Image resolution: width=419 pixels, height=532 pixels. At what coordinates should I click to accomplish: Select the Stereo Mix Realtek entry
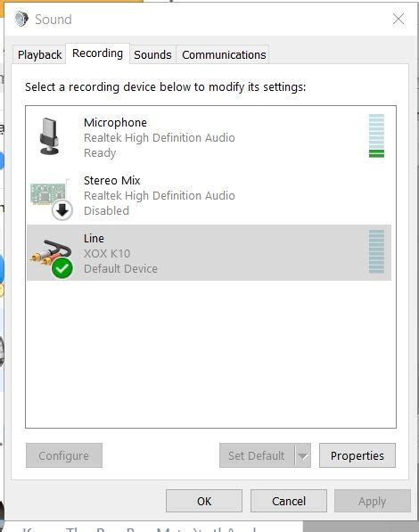coord(209,195)
